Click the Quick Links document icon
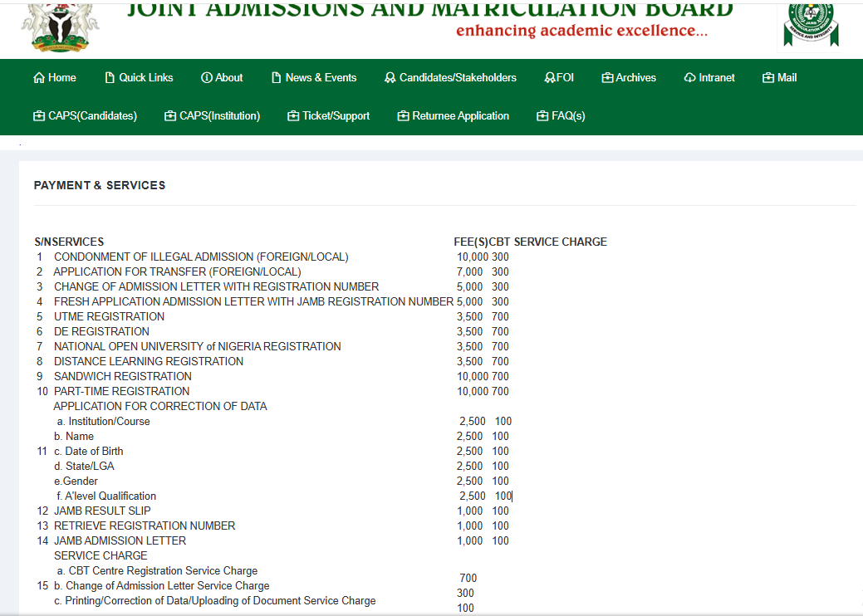Viewport: 863px width, 616px height. point(110,78)
